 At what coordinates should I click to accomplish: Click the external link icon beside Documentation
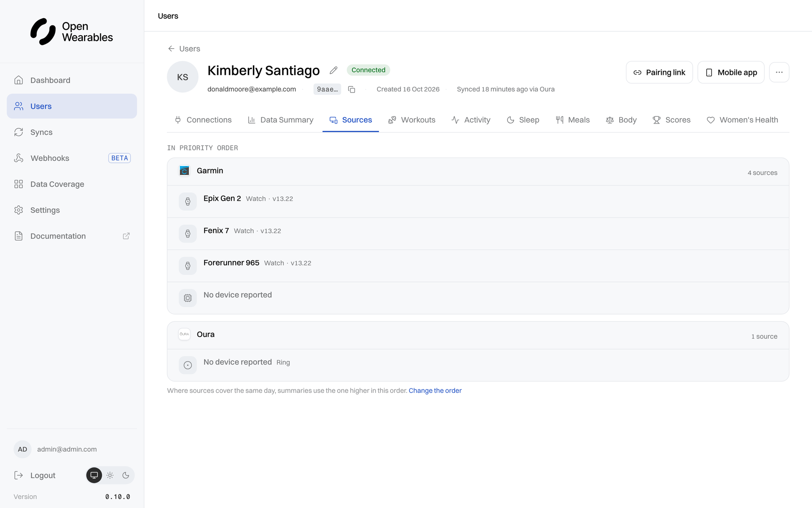pos(126,236)
